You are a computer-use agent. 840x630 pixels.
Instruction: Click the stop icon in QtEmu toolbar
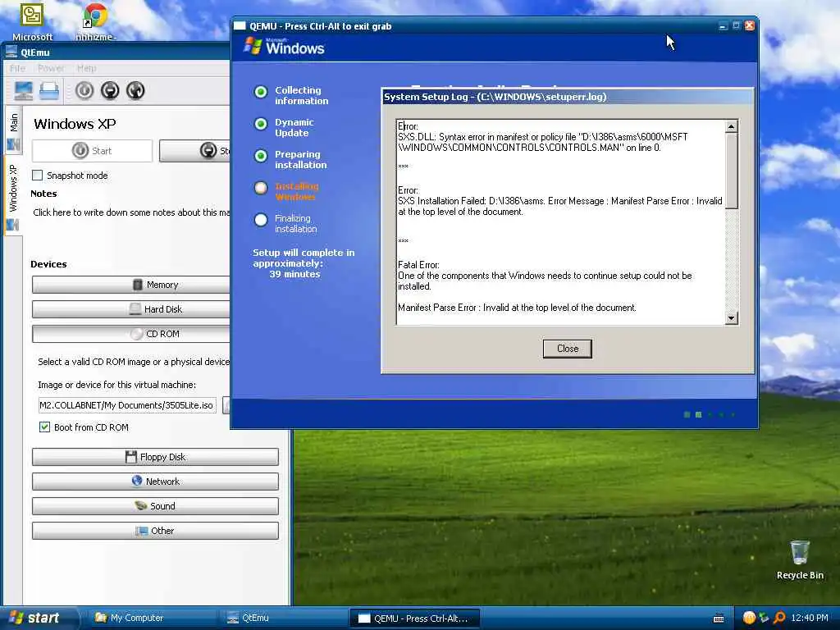pos(110,90)
